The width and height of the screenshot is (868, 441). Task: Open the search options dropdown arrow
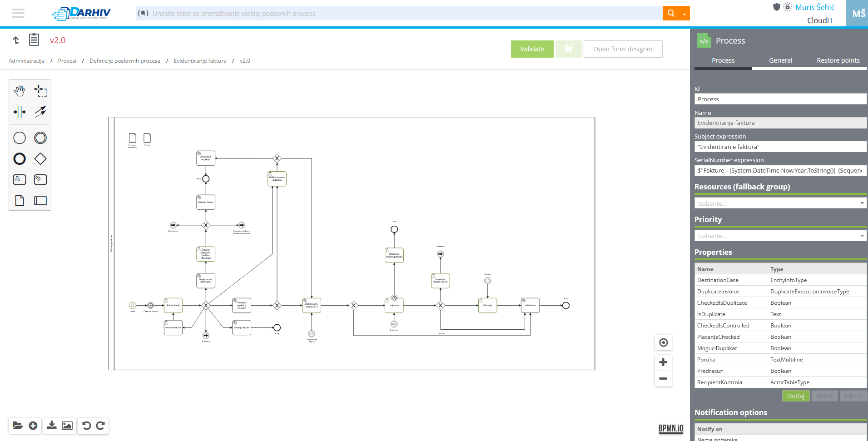(684, 14)
